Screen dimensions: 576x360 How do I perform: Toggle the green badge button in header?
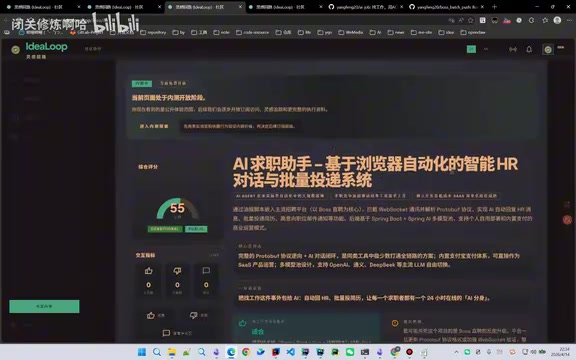click(x=471, y=49)
